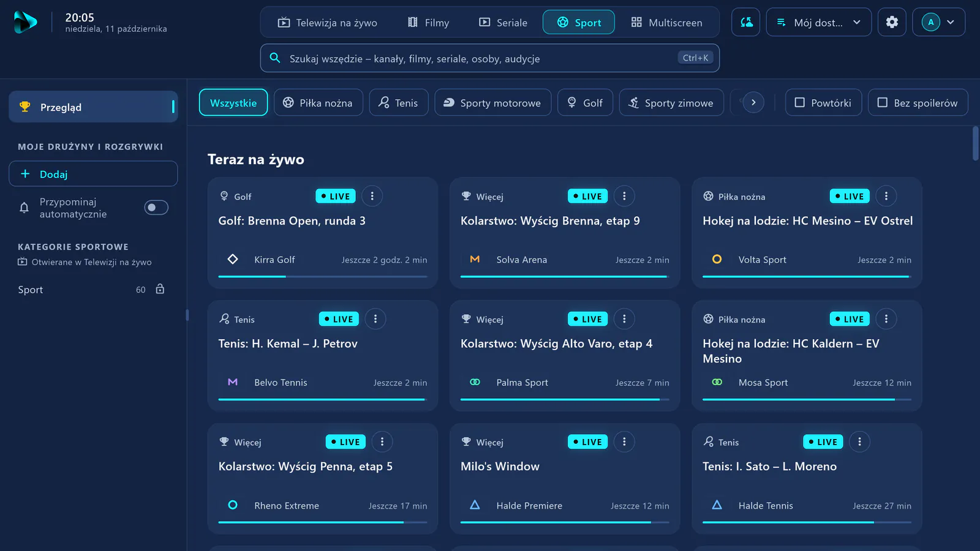Open the Multiscreen tab
Image resolution: width=980 pixels, height=551 pixels.
click(667, 23)
